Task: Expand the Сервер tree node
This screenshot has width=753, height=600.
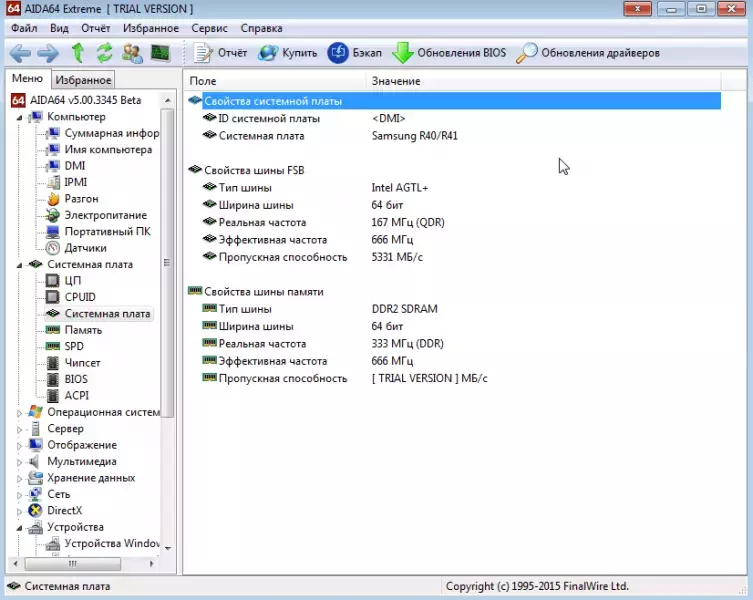Action: (x=19, y=429)
